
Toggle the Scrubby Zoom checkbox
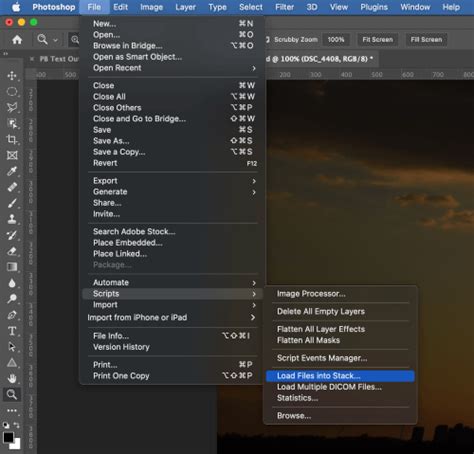click(x=268, y=40)
